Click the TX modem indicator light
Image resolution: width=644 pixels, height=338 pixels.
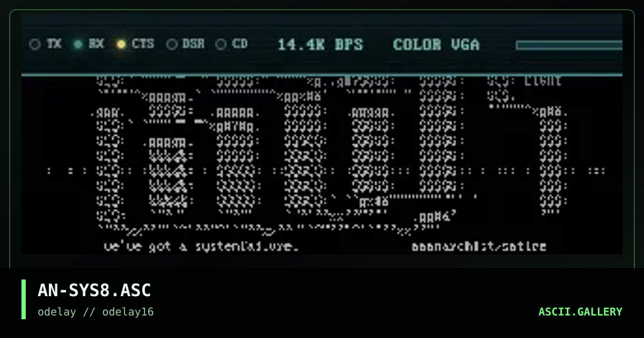click(x=35, y=45)
